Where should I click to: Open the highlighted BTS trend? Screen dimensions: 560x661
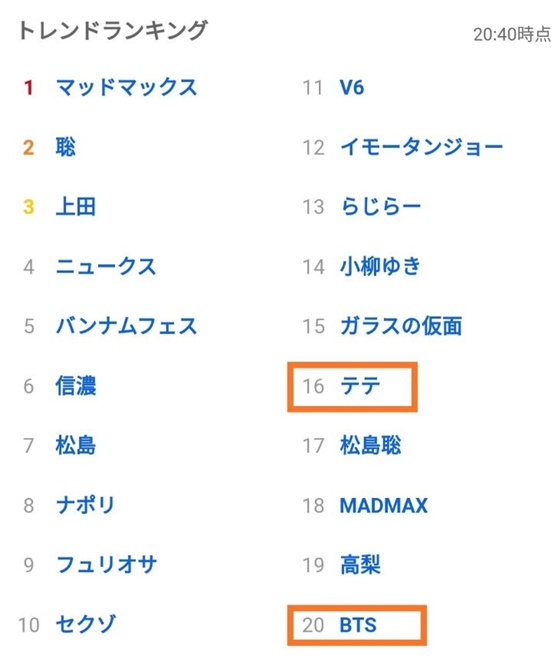[x=358, y=625]
